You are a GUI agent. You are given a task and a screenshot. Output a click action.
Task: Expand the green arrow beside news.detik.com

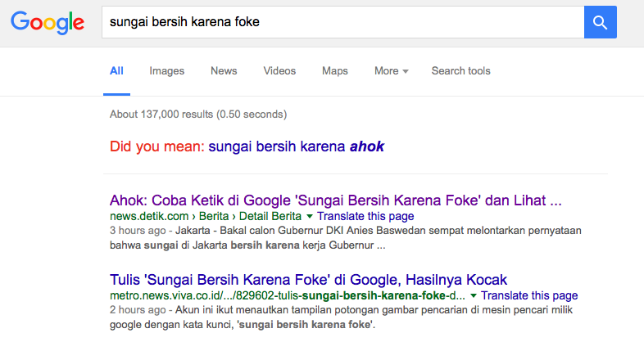pos(310,217)
